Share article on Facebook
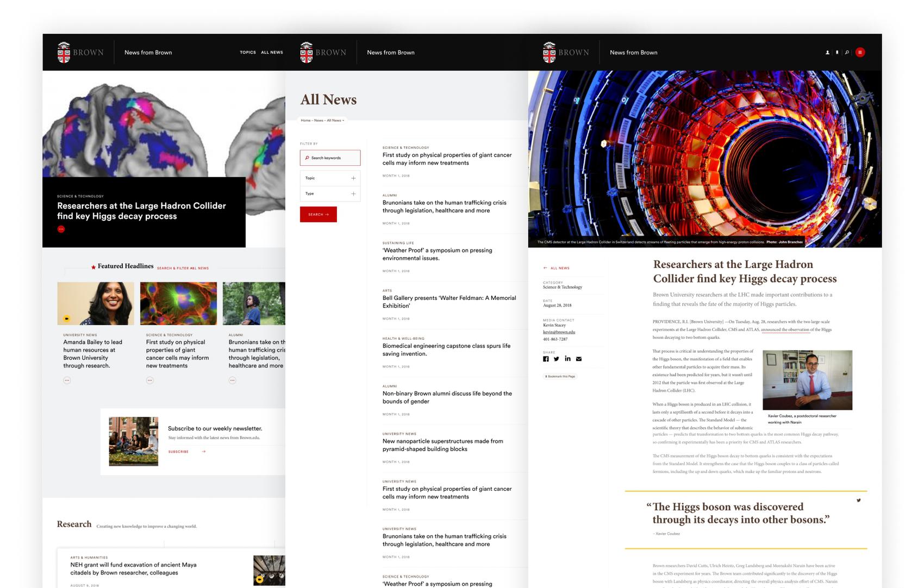924x588 pixels. point(546,359)
